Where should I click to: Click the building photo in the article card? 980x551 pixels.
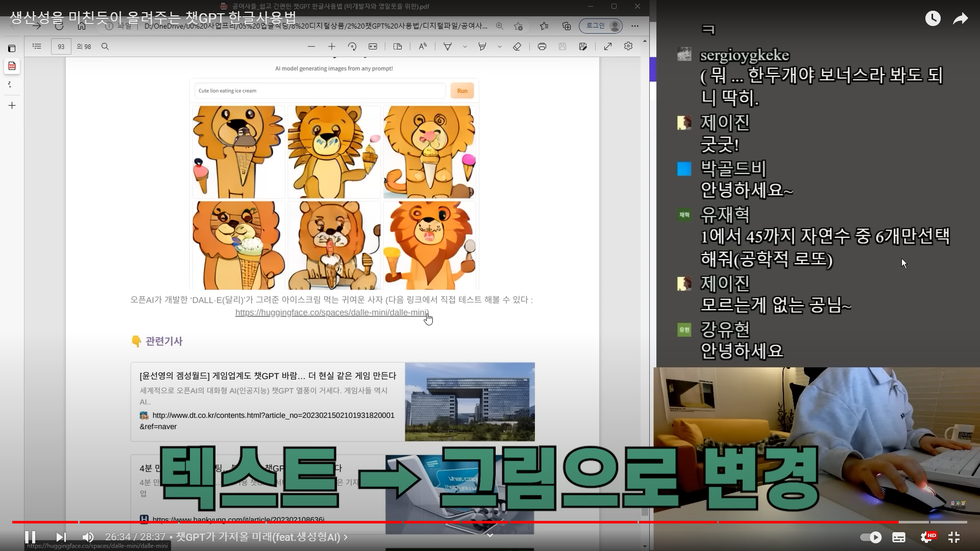point(470,402)
